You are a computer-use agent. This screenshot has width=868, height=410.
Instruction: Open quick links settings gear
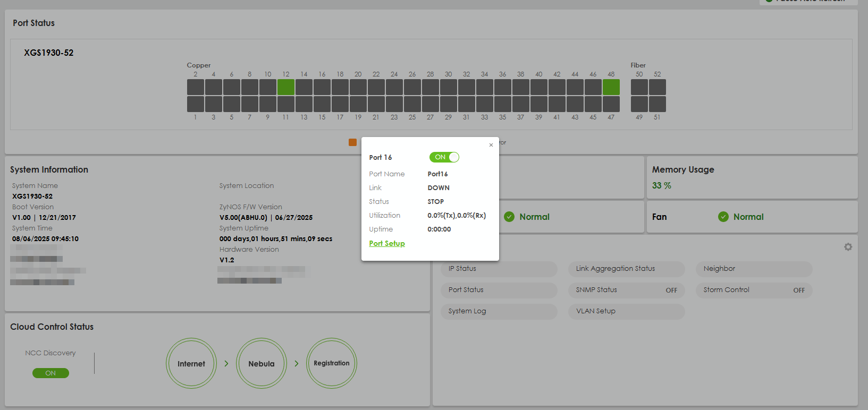[x=848, y=247]
